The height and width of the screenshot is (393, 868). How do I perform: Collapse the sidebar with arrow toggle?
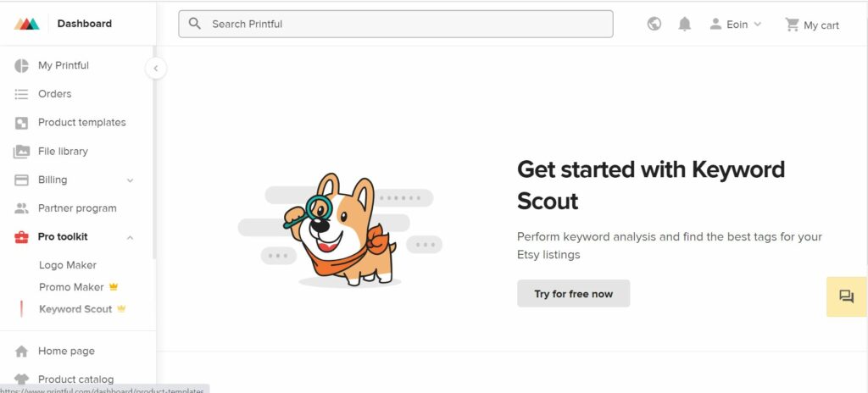156,68
